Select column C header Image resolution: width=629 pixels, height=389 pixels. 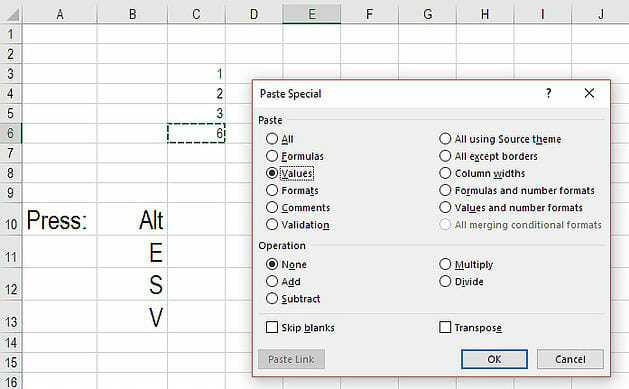(197, 14)
